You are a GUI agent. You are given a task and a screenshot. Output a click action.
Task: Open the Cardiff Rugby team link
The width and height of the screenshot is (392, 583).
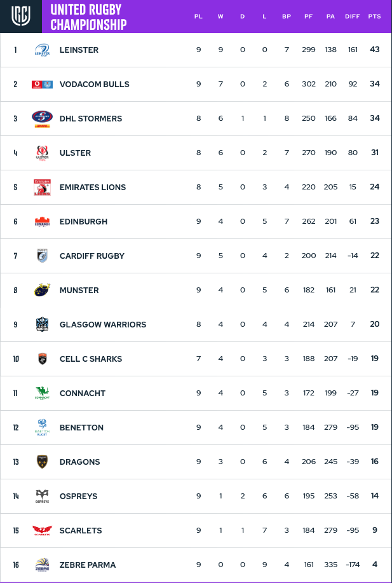[x=92, y=256]
